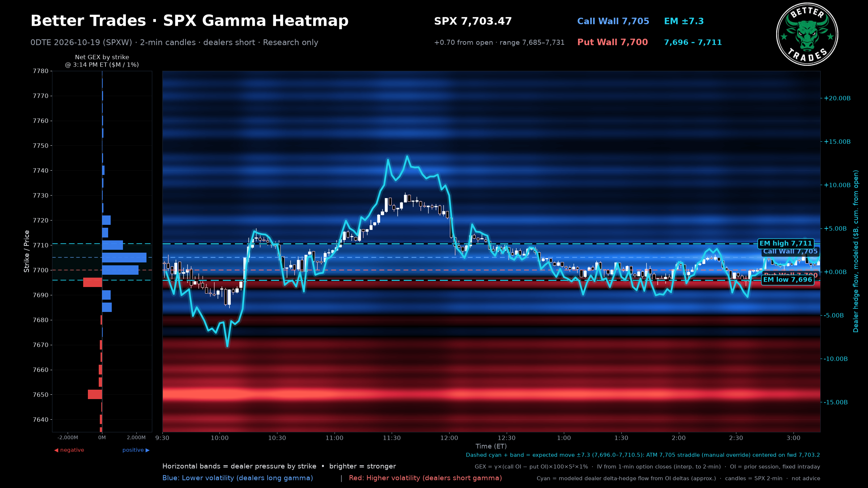
Task: Click the '1:30' time axis label
Action: coord(621,438)
